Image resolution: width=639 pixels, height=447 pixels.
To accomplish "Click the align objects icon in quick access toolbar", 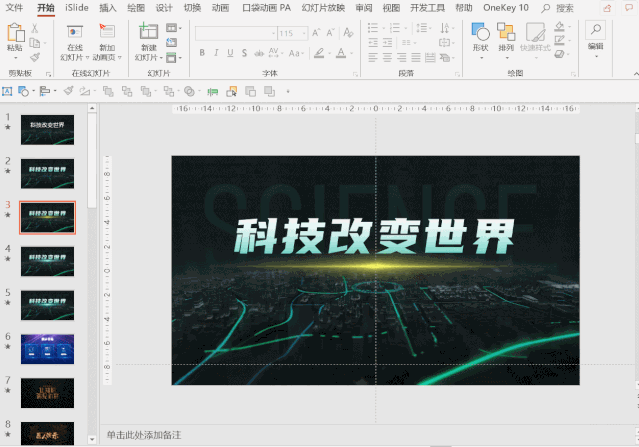I will (44, 91).
